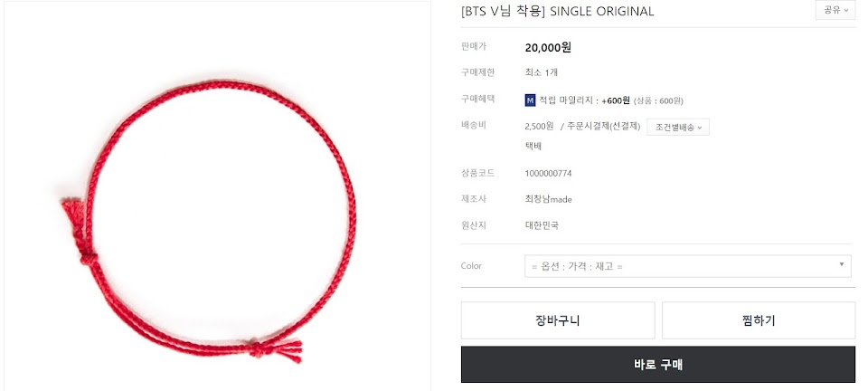Viewport: 868px width, 391px height.
Task: Click the 주문시결제(선결제) payment text
Action: click(603, 127)
